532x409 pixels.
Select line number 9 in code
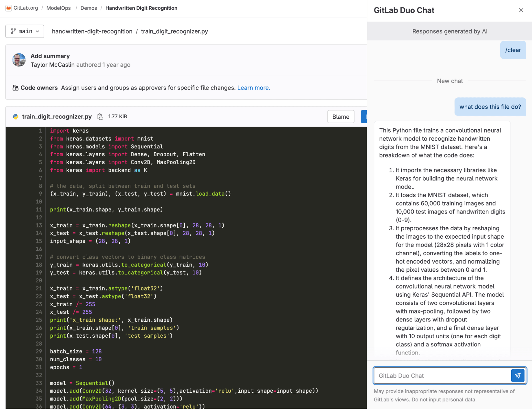pyautogui.click(x=40, y=194)
